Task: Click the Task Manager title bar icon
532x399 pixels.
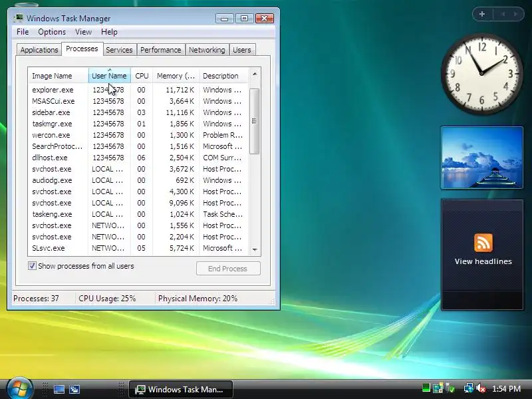Action: (19, 18)
